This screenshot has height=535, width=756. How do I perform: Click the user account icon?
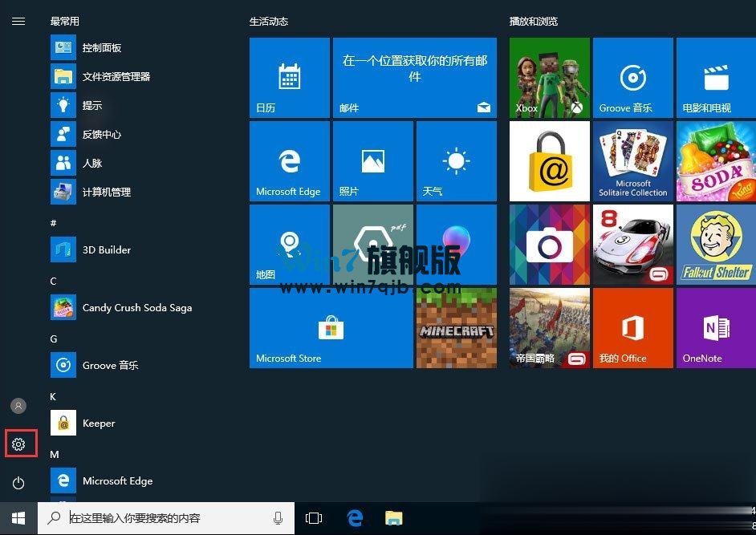click(18, 406)
